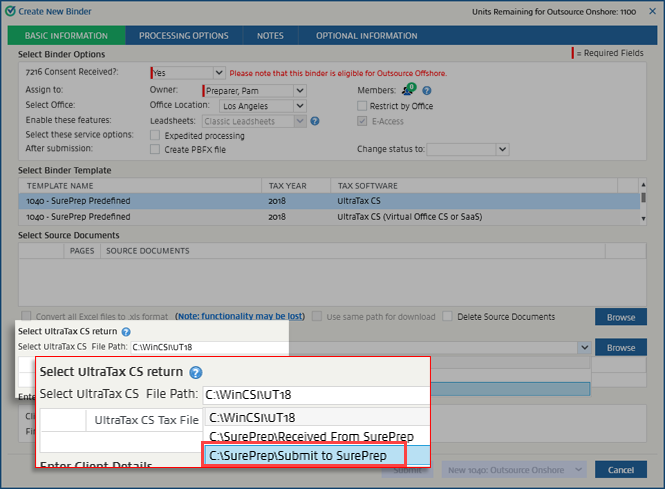Open the Optional Information tab
This screenshot has width=665, height=489.
coord(366,36)
